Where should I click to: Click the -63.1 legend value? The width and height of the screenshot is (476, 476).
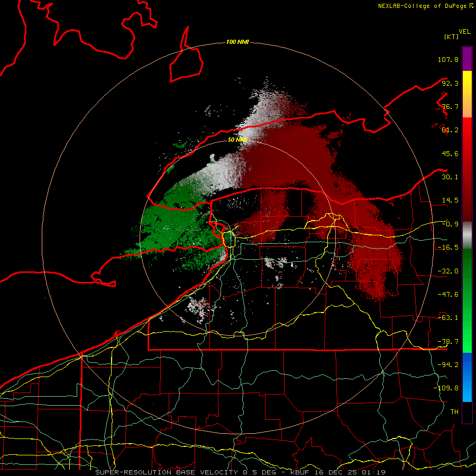coord(448,318)
